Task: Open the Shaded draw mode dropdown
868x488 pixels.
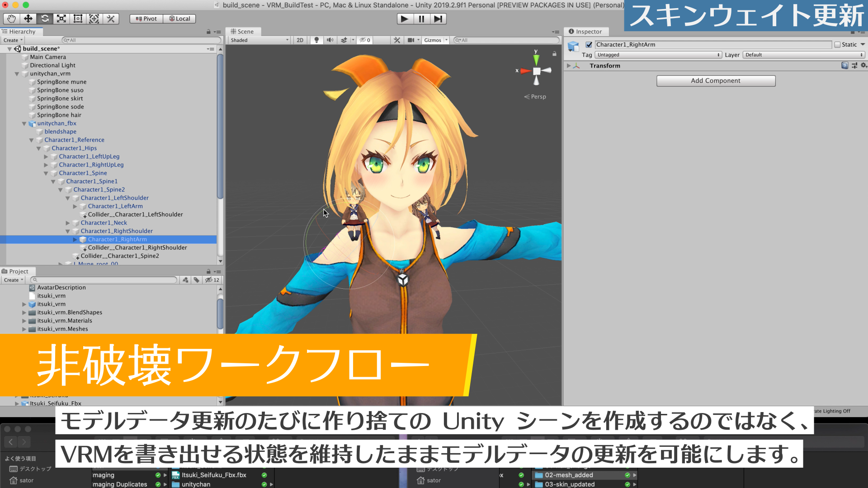Action: 258,40
